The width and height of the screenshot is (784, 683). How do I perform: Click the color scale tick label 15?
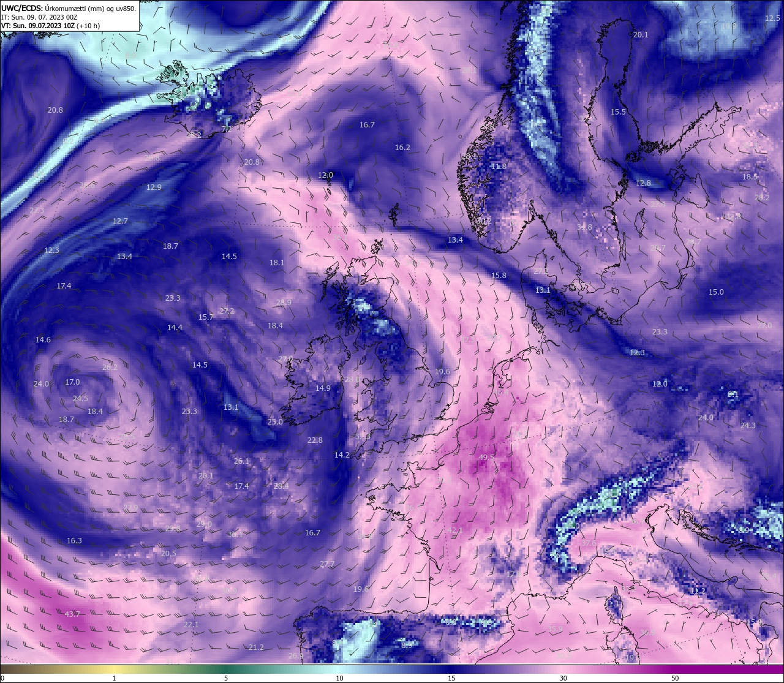tap(451, 678)
